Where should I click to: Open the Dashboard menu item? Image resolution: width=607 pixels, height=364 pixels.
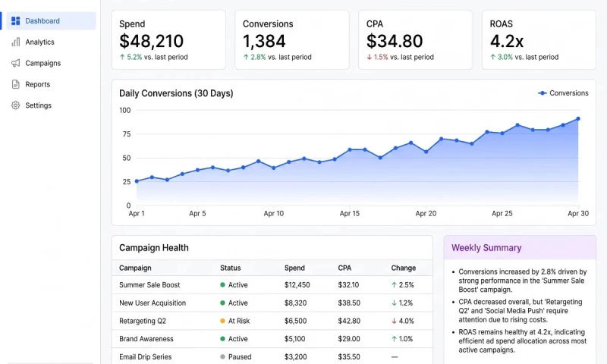coord(51,21)
